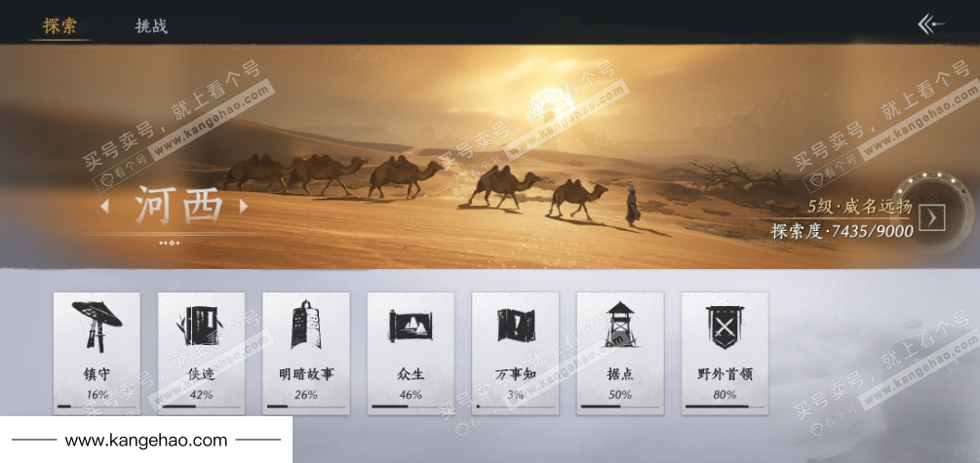Open the 明暗故事 bell icon
This screenshot has height=463, width=980.
click(x=305, y=325)
